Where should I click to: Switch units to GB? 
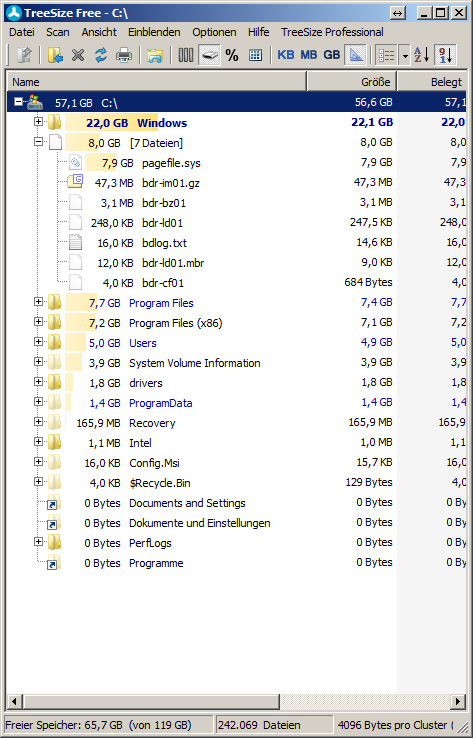click(332, 55)
